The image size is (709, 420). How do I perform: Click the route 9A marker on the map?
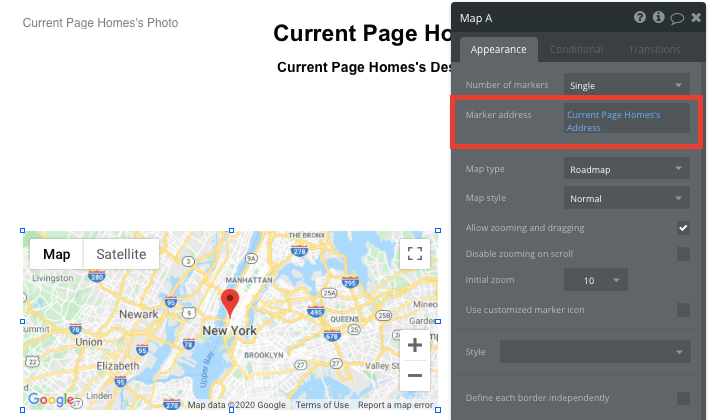point(251,258)
